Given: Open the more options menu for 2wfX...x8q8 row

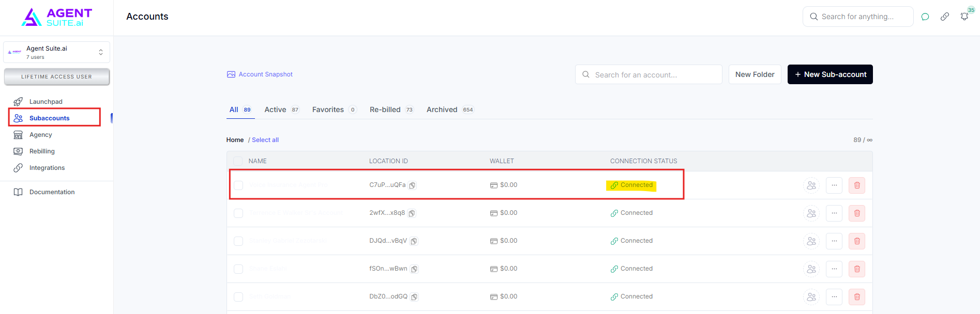Looking at the screenshot, I should 834,213.
